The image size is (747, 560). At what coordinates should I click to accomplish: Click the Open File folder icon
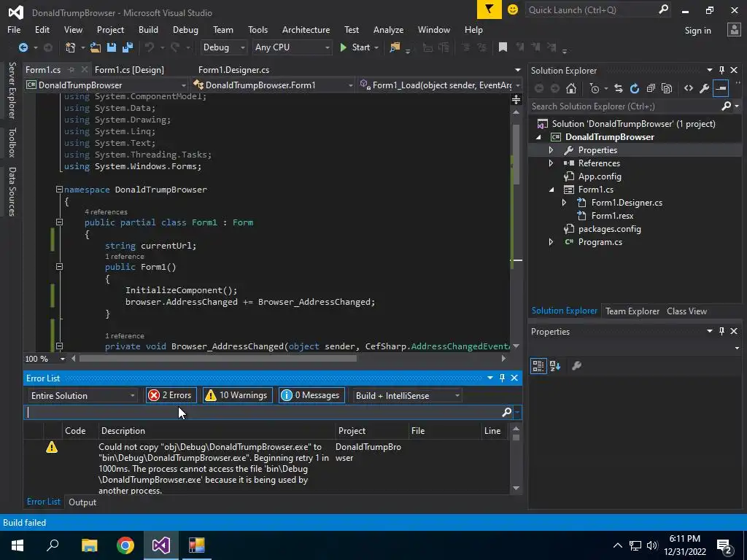point(96,47)
